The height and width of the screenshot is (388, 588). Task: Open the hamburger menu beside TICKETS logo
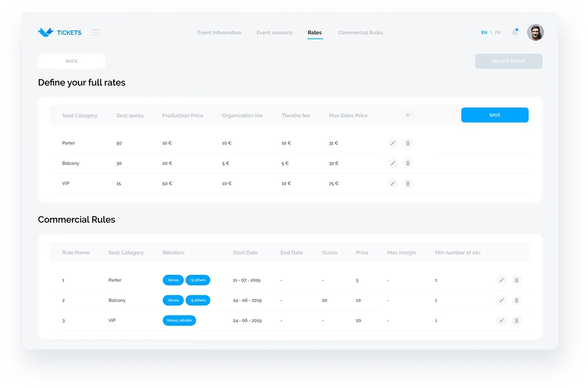pos(95,32)
